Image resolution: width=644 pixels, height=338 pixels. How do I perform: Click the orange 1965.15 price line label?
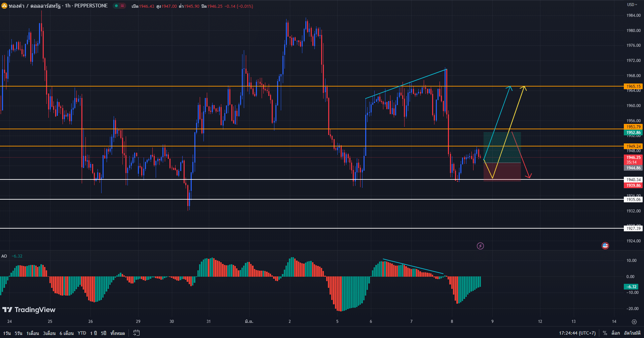633,87
